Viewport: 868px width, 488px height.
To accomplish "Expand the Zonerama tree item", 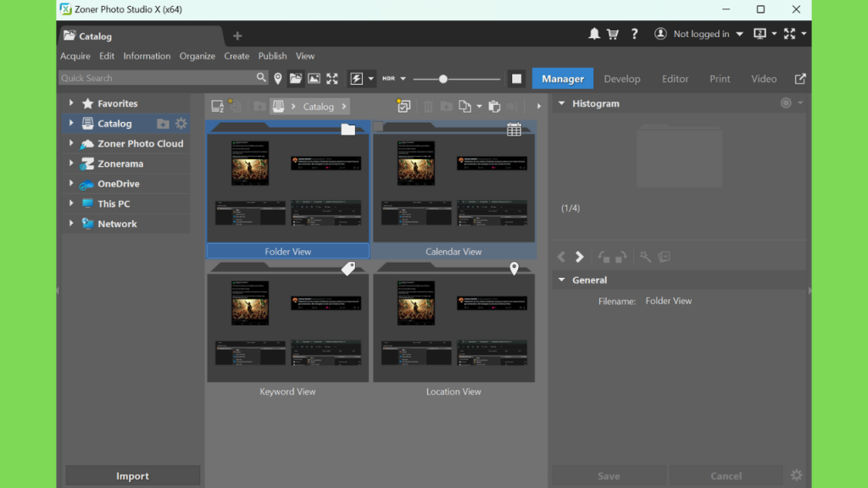I will pyautogui.click(x=71, y=164).
